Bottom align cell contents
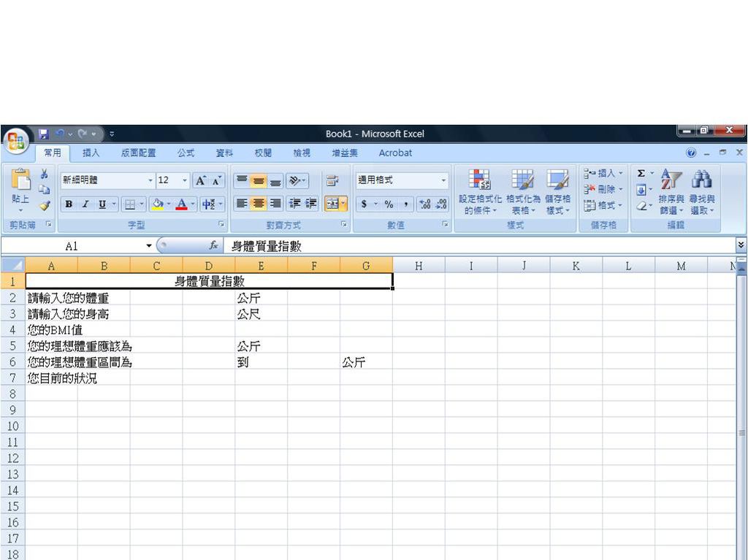The width and height of the screenshot is (748, 560). pos(275,180)
